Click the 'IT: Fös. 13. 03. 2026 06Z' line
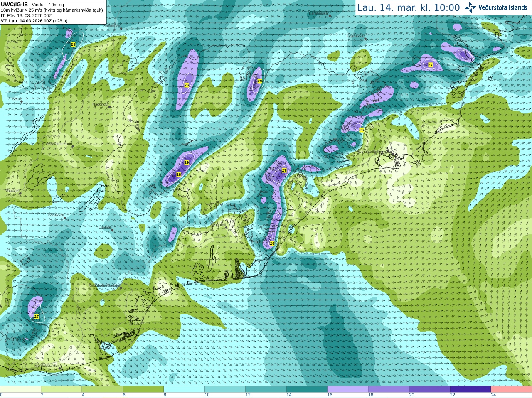Viewport: 532px width, 398px height. click(x=27, y=15)
